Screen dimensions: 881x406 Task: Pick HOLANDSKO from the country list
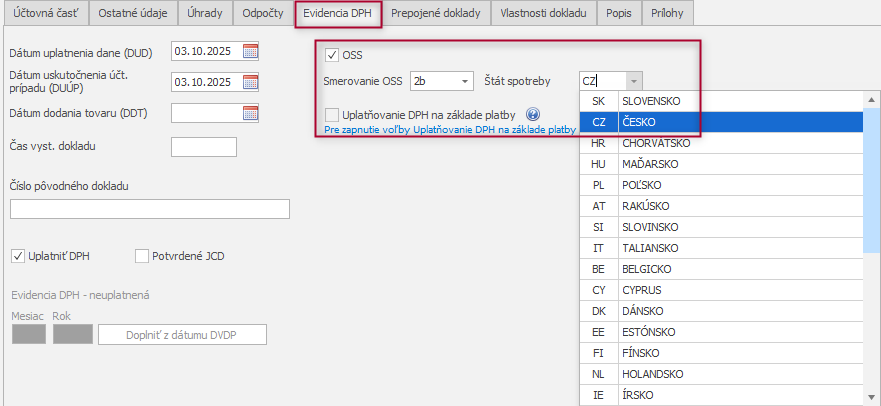(x=650, y=374)
